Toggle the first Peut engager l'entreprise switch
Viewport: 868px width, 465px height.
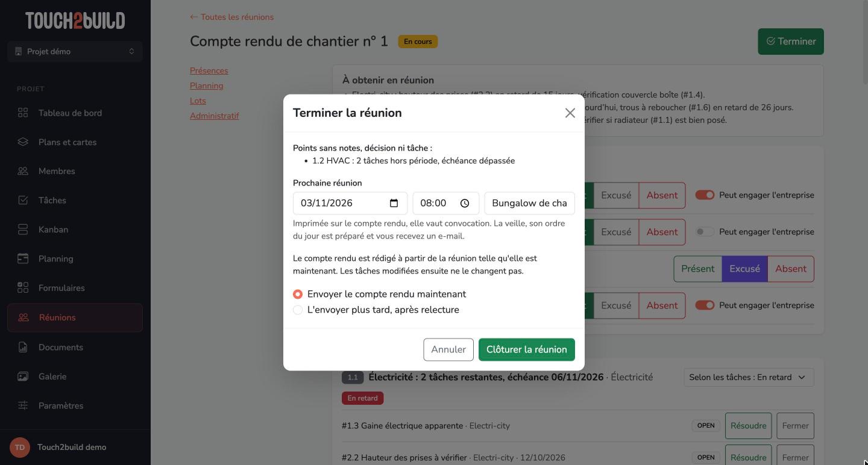tap(705, 195)
